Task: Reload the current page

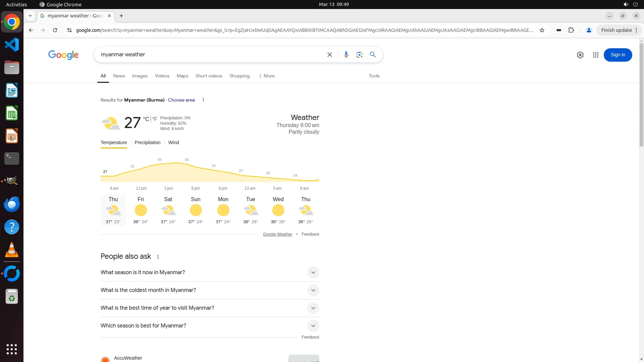Action: [x=55, y=30]
